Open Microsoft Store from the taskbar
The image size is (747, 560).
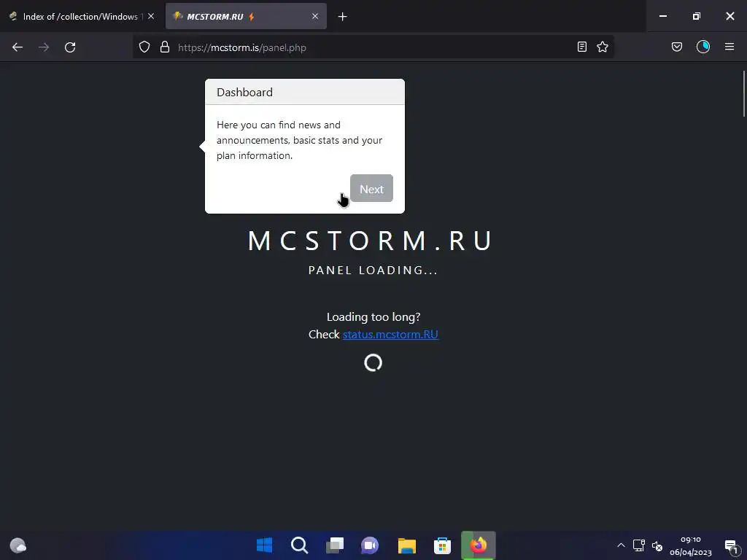click(443, 545)
